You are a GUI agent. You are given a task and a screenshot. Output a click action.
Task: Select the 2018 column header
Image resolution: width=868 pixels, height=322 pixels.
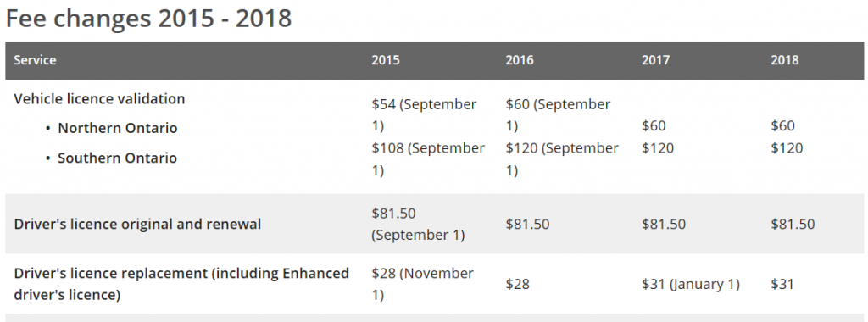(784, 60)
